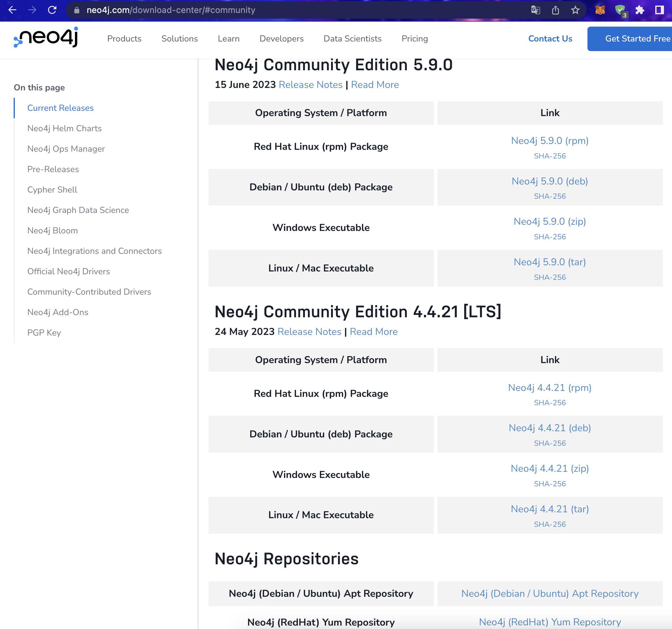
Task: Download Neo4j 4.4.21 (deb)
Action: tap(550, 428)
